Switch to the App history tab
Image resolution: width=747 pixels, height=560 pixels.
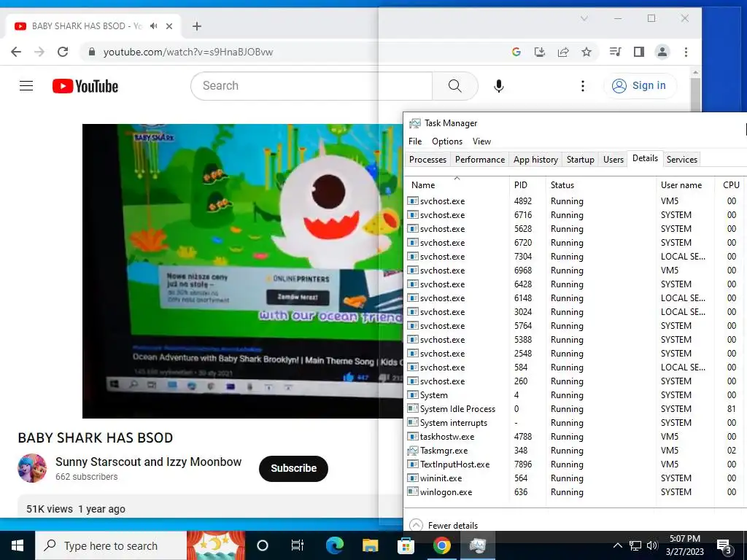pyautogui.click(x=535, y=160)
